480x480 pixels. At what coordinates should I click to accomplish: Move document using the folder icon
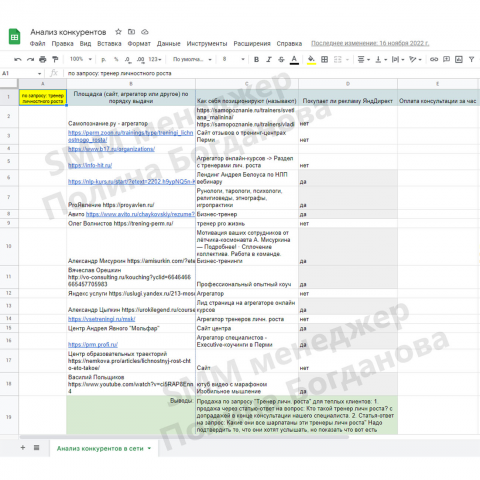point(132,32)
